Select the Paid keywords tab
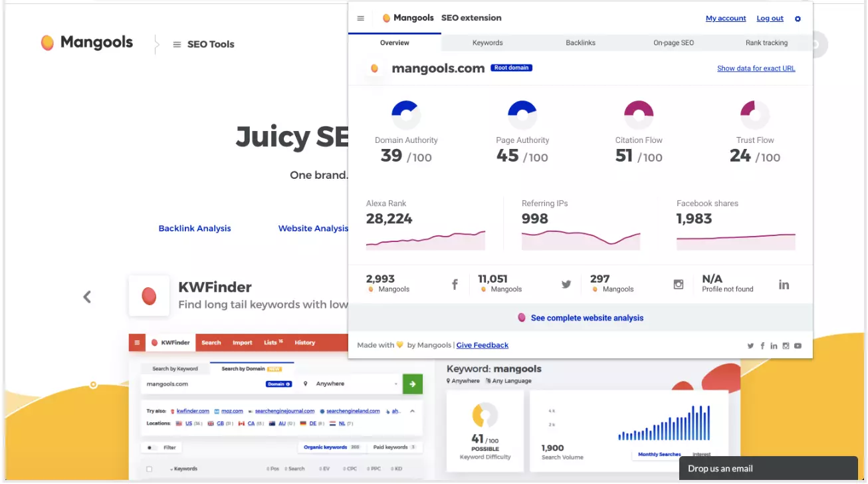 pos(394,447)
